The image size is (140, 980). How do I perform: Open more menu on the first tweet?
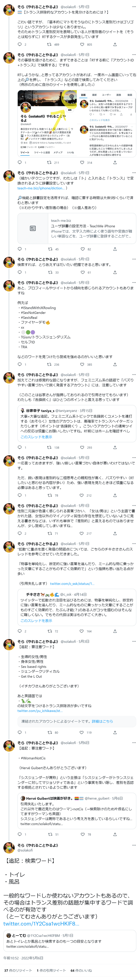[x=133, y=7]
